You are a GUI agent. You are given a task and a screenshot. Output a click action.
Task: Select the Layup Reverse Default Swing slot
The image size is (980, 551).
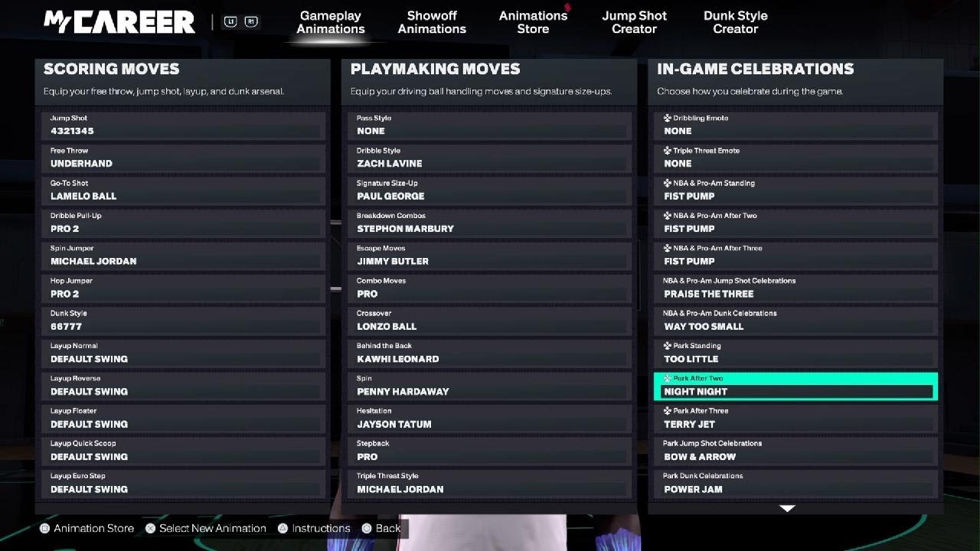click(x=184, y=386)
